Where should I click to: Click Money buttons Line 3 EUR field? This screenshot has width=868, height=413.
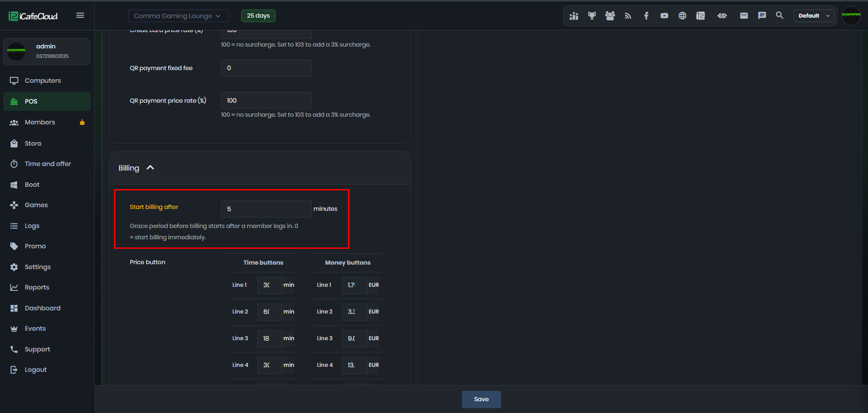tap(354, 338)
